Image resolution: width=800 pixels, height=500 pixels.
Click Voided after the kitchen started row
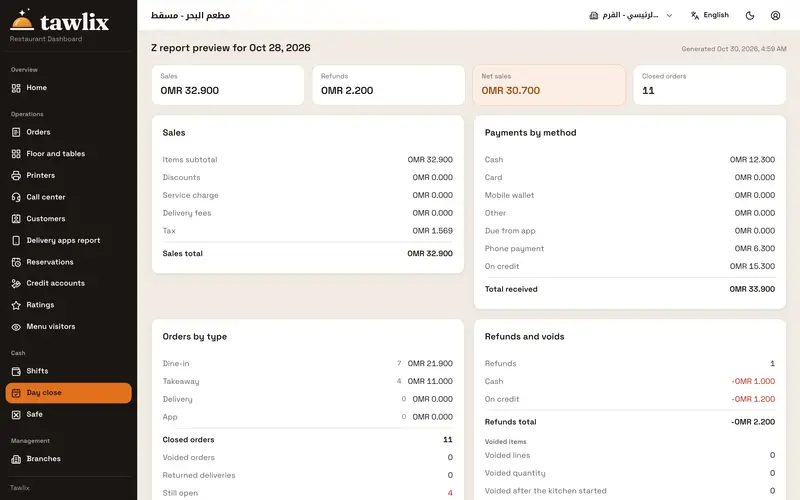coord(630,491)
